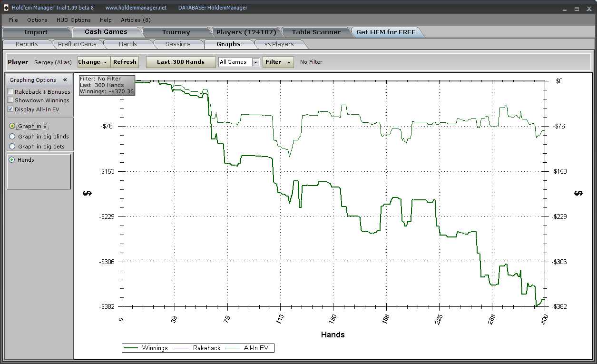
Task: Toggle the Showdown Winnings checkbox
Action: 10,100
